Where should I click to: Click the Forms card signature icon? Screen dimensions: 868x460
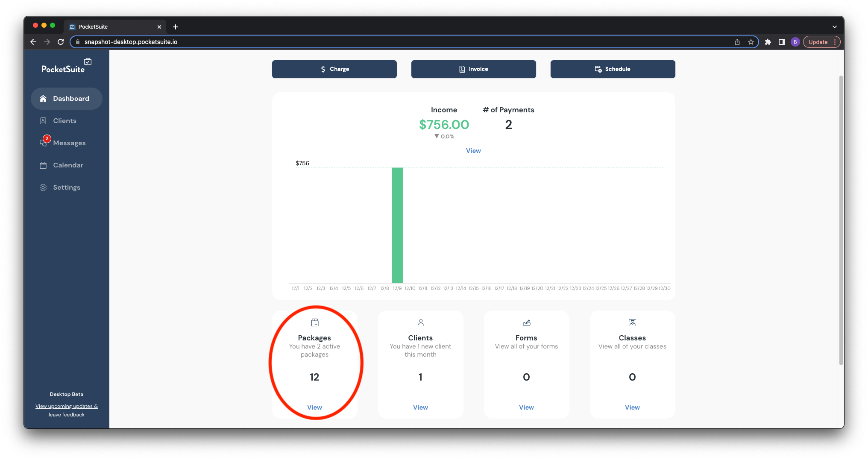click(x=527, y=322)
